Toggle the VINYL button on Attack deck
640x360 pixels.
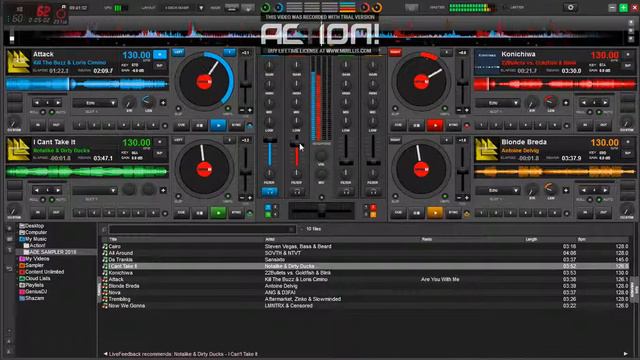[228, 109]
